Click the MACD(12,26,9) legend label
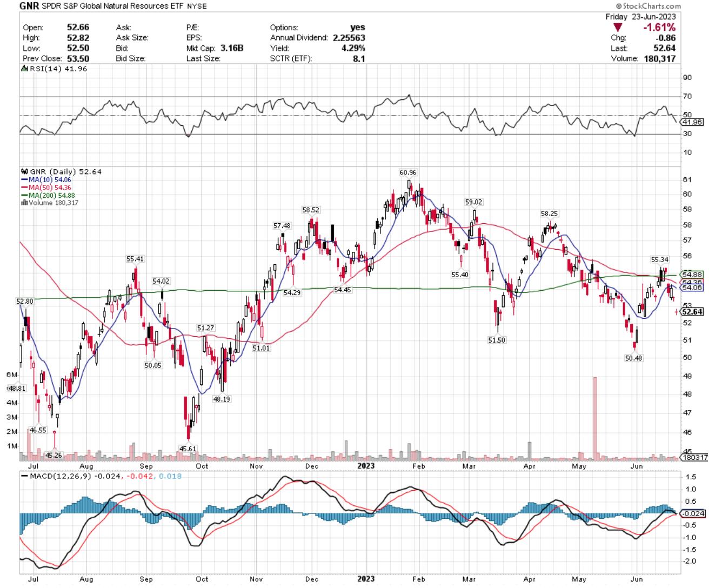 click(x=60, y=476)
